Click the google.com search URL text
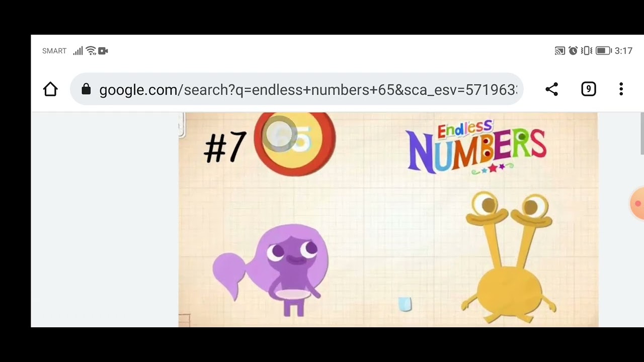The width and height of the screenshot is (644, 362). (308, 90)
